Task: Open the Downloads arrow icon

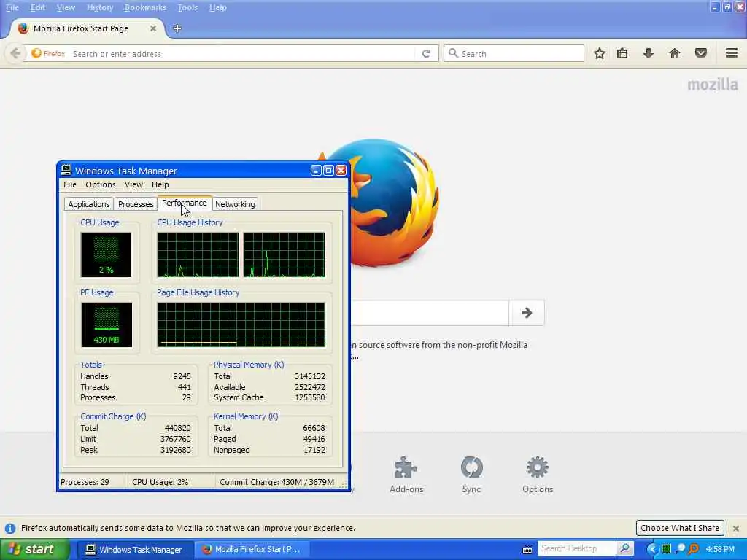Action: pyautogui.click(x=648, y=53)
